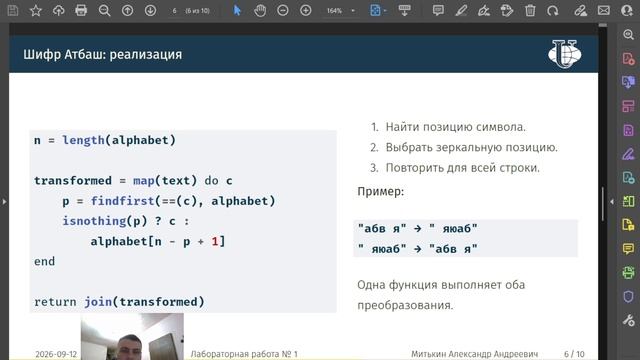Open Organize Pages tool in sidebar
This screenshot has height=360, width=640.
[629, 106]
